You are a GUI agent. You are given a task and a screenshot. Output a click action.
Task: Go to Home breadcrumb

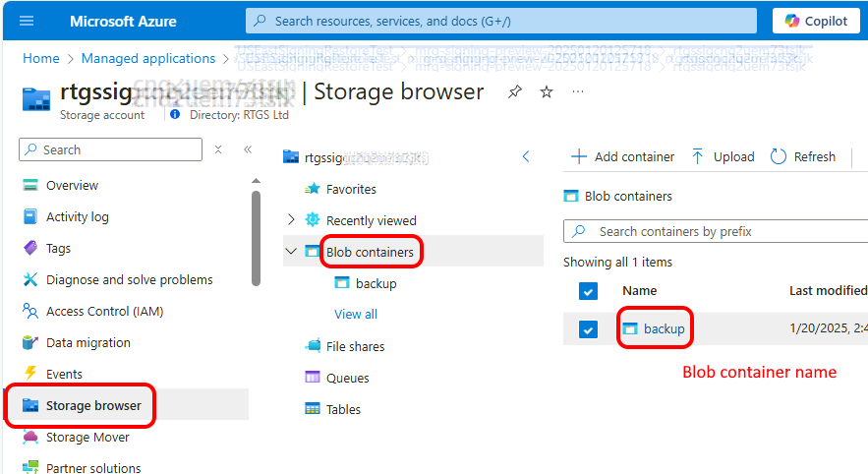pos(41,58)
